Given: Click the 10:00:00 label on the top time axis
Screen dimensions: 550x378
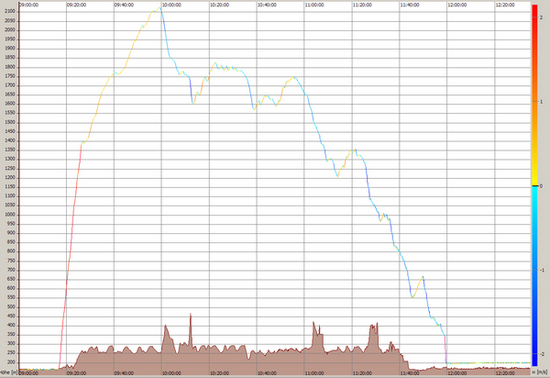Looking at the screenshot, I should (x=172, y=5).
